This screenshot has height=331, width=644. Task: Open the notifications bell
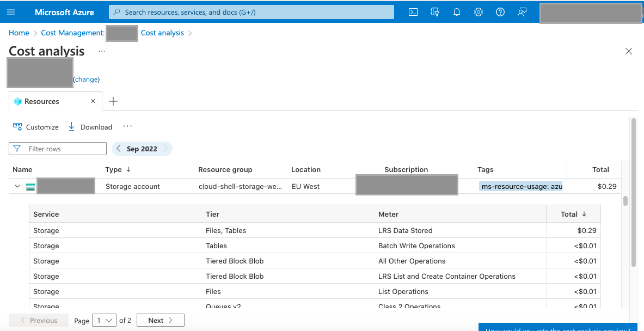(457, 12)
